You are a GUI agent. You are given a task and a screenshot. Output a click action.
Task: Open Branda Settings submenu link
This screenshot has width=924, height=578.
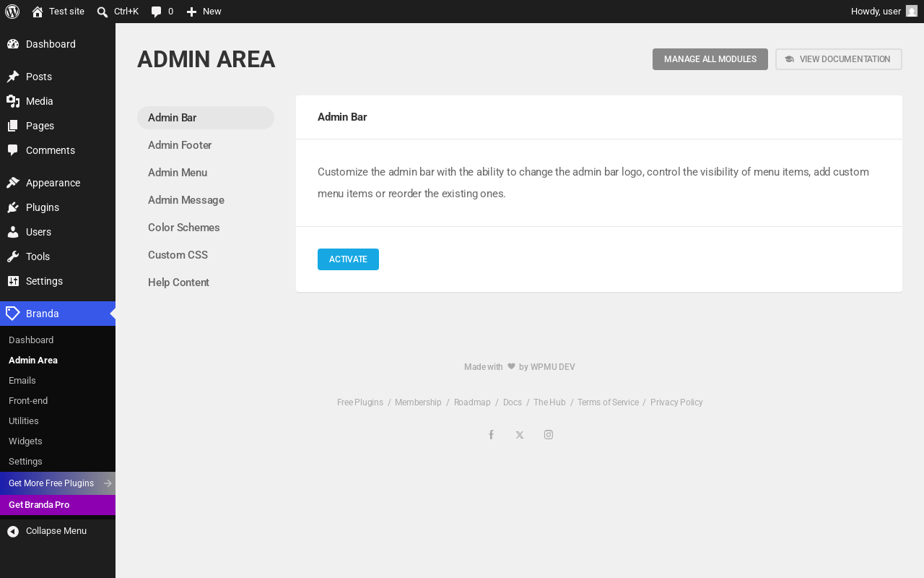point(58,462)
